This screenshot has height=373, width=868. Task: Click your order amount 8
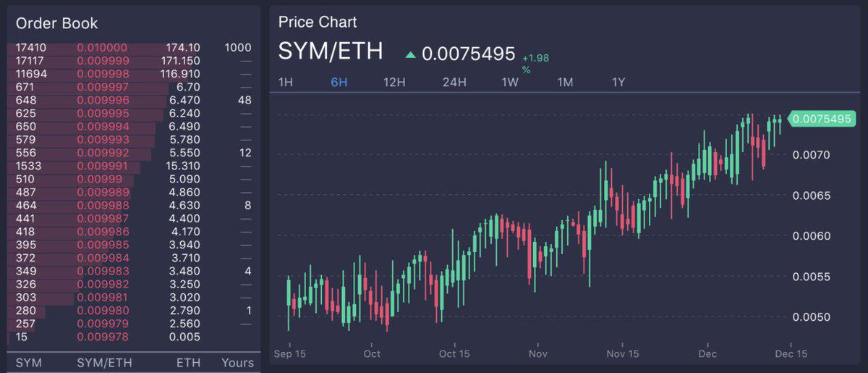tap(248, 205)
